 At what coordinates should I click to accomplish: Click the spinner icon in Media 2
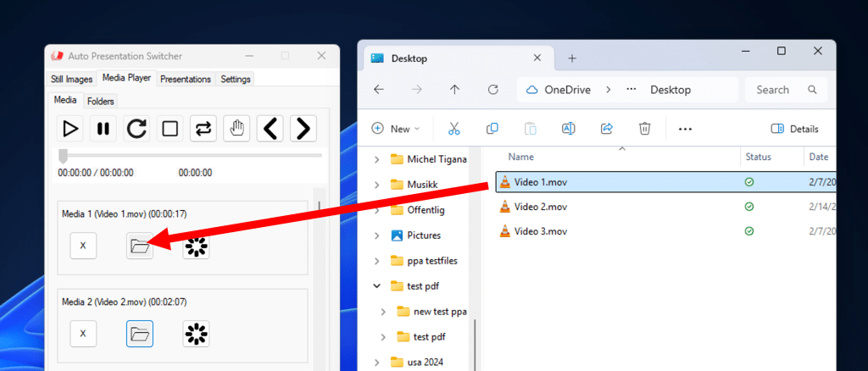pyautogui.click(x=196, y=334)
